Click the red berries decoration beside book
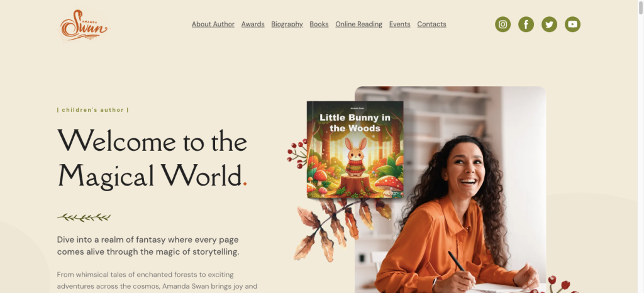The width and height of the screenshot is (644, 293). coord(297,154)
